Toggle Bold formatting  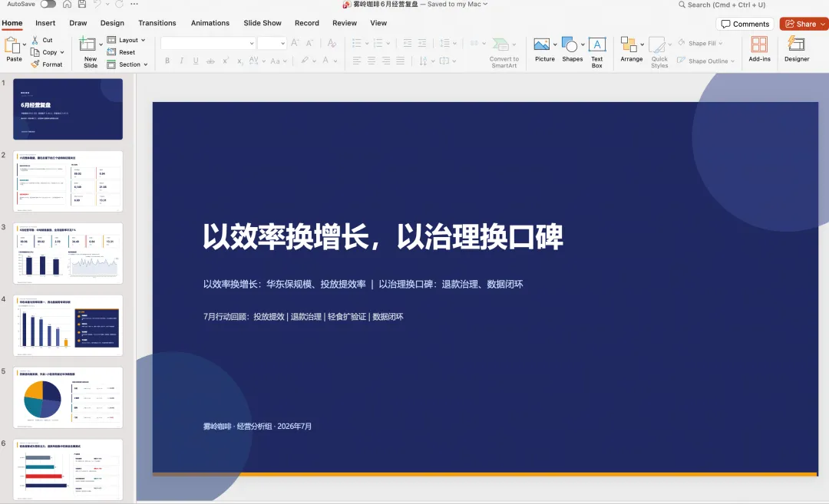tap(167, 61)
